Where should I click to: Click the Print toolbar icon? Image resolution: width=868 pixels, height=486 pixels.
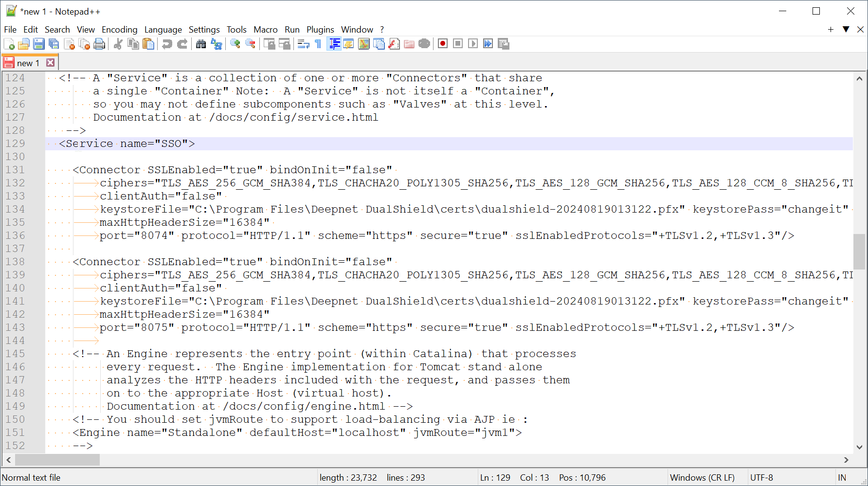click(x=99, y=44)
